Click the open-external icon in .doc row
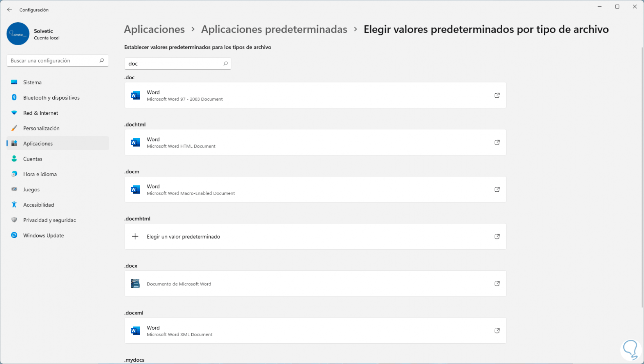 497,95
